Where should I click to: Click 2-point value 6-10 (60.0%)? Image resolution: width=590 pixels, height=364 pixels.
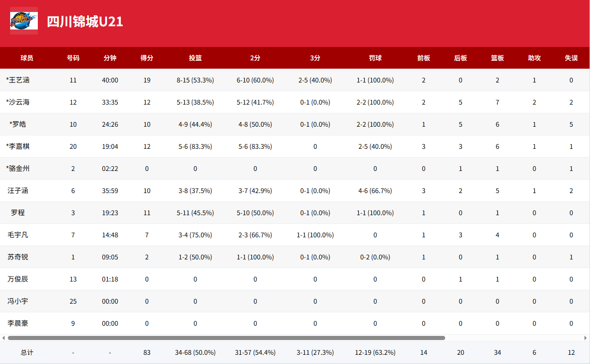point(255,80)
